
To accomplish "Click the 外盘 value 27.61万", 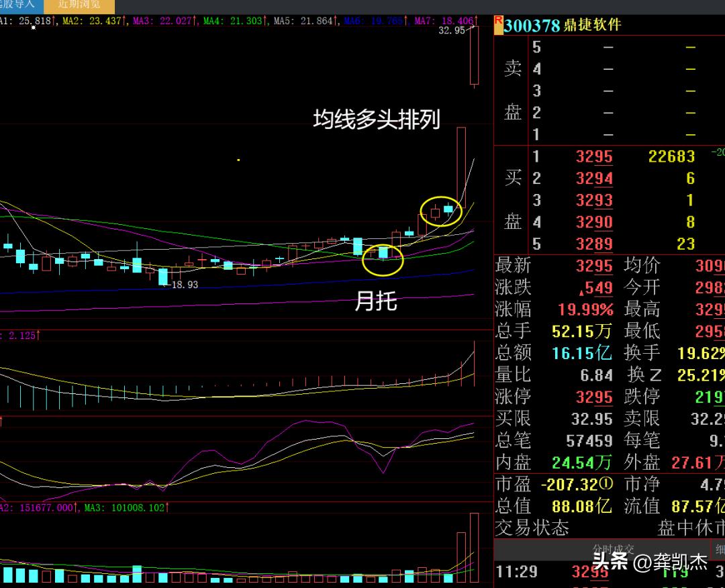I will 698,462.
